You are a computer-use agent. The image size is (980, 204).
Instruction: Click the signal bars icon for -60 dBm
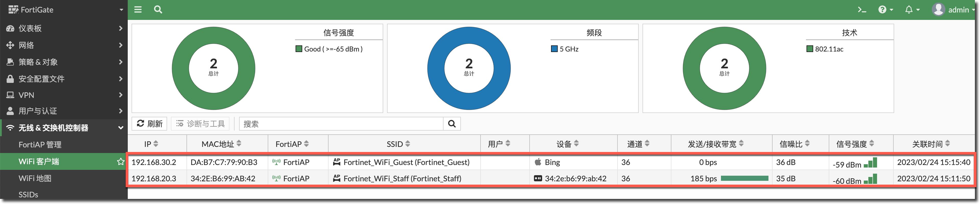coord(870,179)
